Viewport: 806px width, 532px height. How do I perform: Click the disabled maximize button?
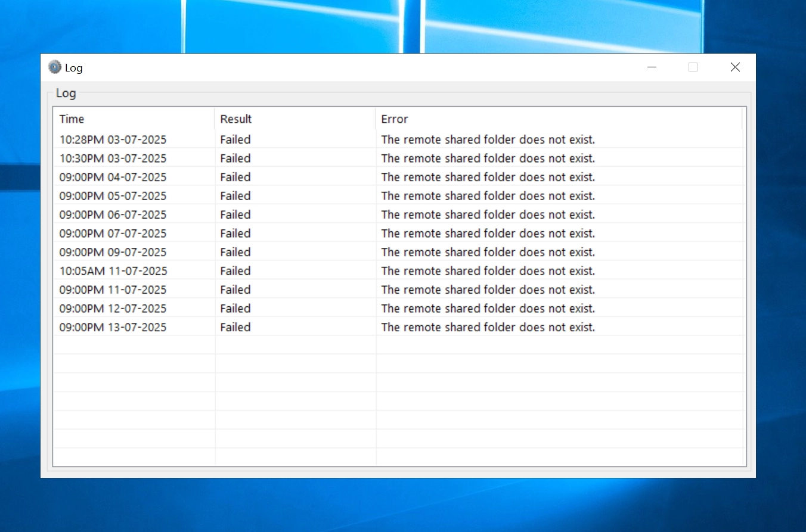pyautogui.click(x=693, y=67)
